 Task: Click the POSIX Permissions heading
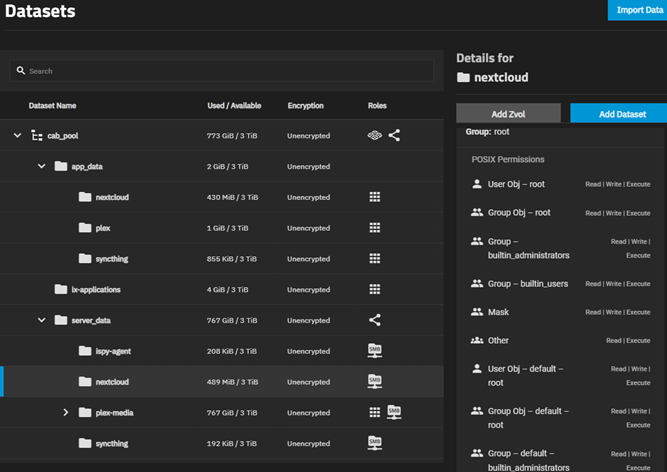[x=508, y=159]
